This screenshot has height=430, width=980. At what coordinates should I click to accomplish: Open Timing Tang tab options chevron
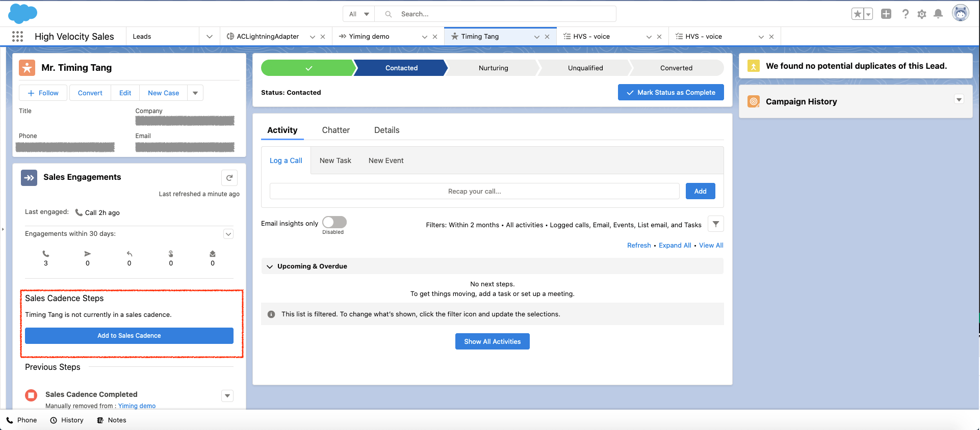[537, 37]
